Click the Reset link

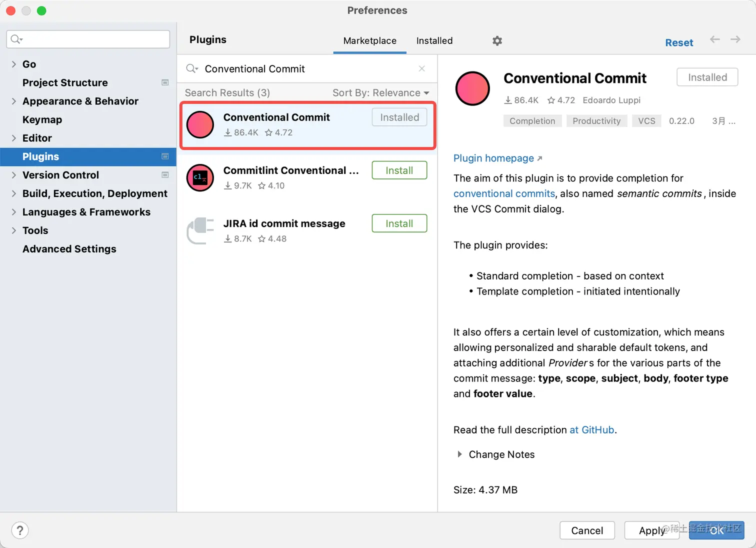pyautogui.click(x=678, y=43)
